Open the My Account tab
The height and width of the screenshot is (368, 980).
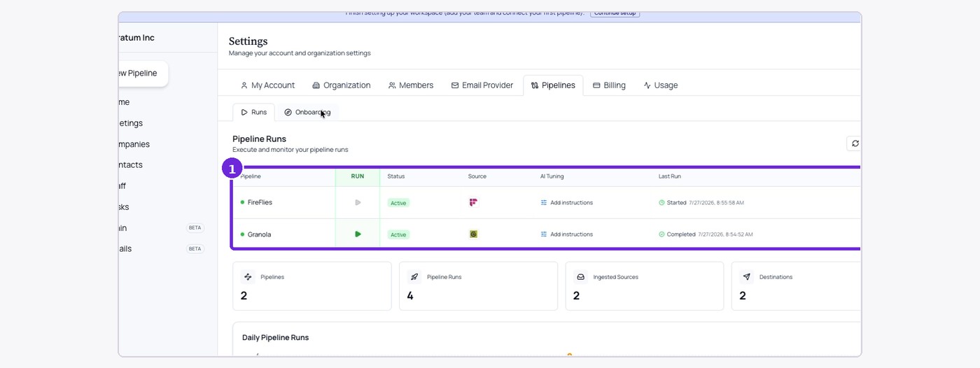click(x=267, y=85)
